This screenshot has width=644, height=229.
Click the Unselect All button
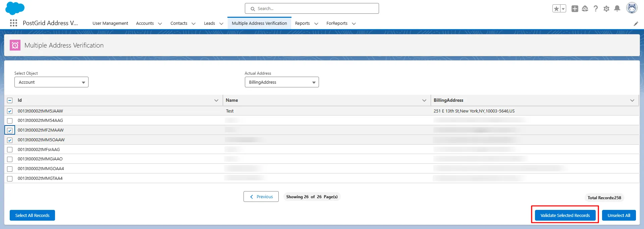(619, 215)
